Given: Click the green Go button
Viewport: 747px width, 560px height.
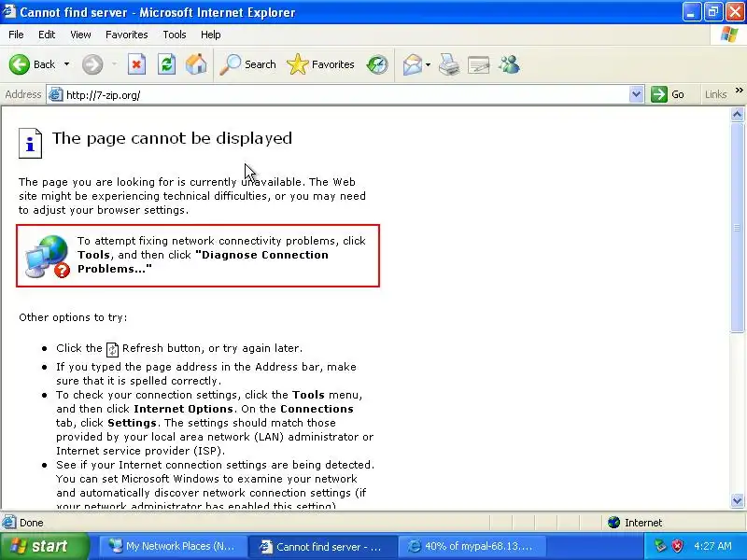Looking at the screenshot, I should [x=668, y=95].
